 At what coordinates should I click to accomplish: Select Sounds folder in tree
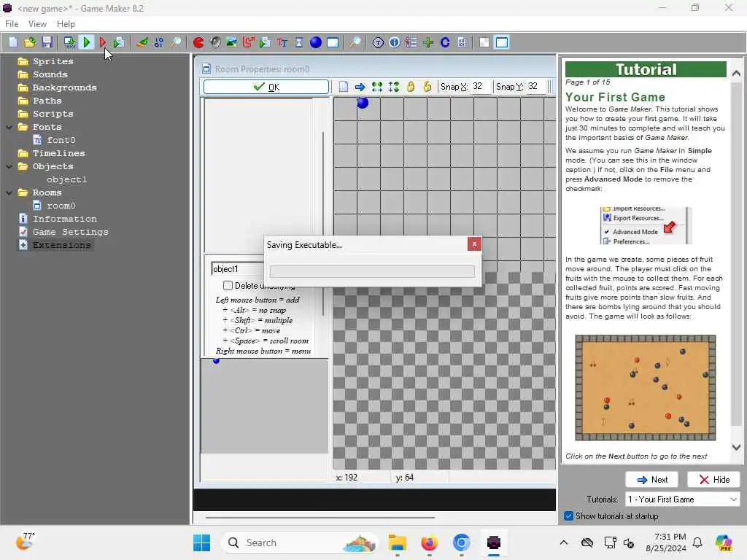click(x=50, y=75)
